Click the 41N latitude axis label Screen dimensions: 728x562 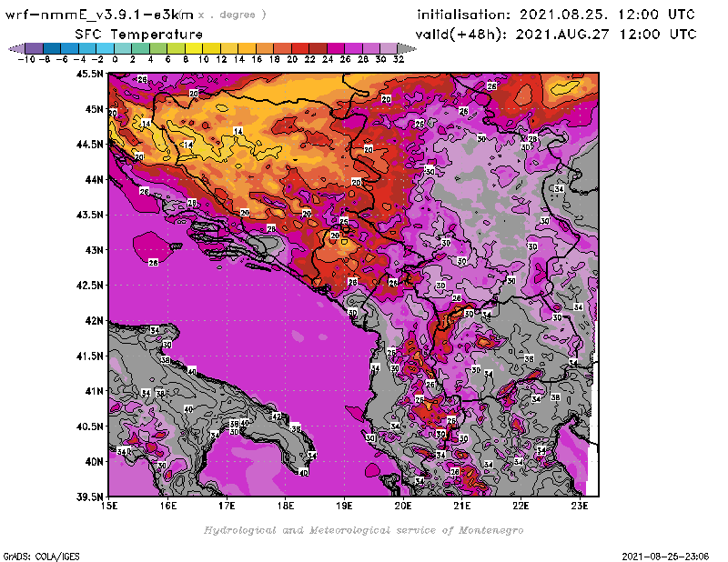(x=95, y=391)
